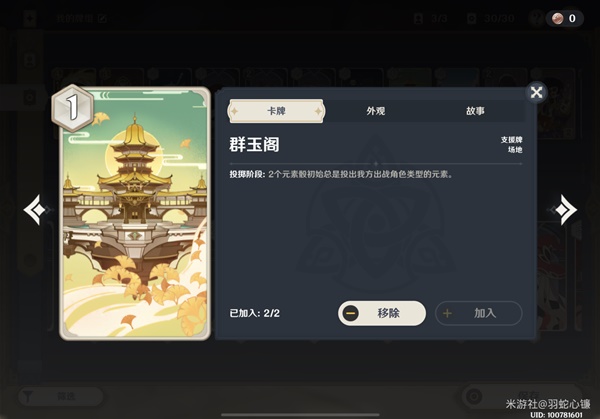Click the plus icon in the 加入 button

click(x=447, y=313)
